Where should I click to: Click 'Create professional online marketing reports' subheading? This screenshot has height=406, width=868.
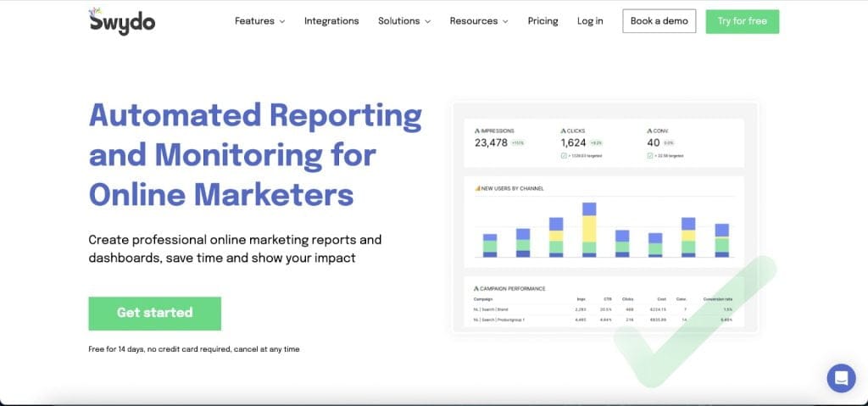[x=235, y=248]
